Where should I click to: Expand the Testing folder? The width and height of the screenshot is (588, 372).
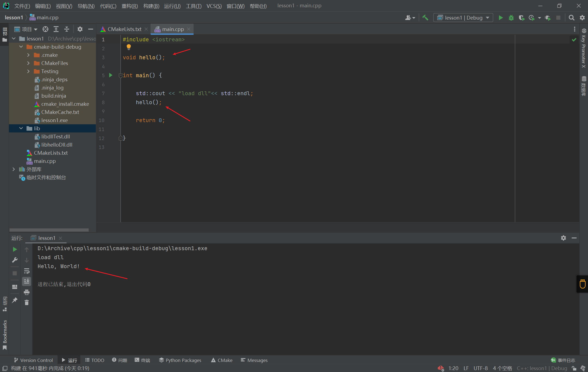coord(28,71)
